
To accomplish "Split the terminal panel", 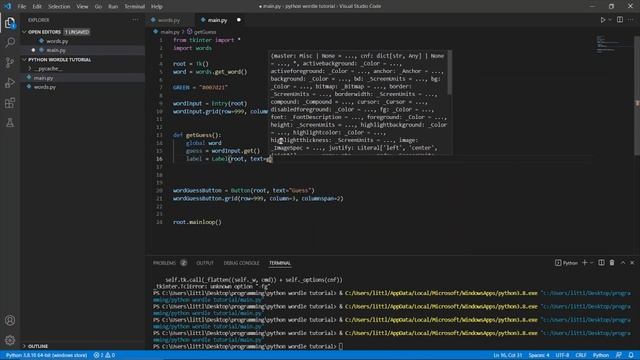I will coord(601,263).
